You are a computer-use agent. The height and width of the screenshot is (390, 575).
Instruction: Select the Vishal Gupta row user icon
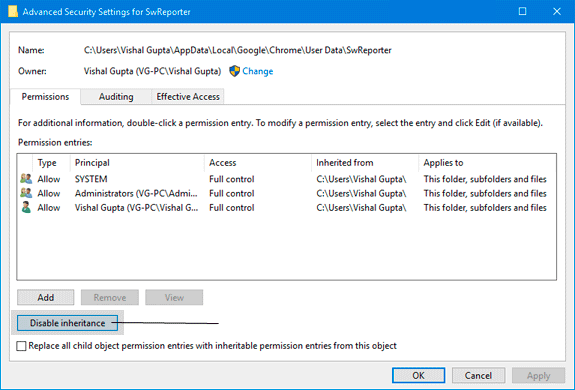[26, 207]
